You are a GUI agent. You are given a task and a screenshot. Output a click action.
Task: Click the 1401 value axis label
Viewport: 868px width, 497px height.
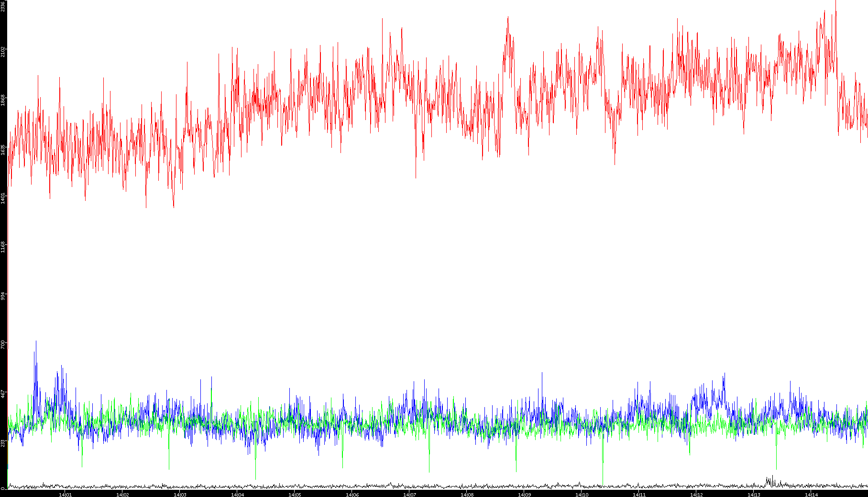[x=3, y=198]
